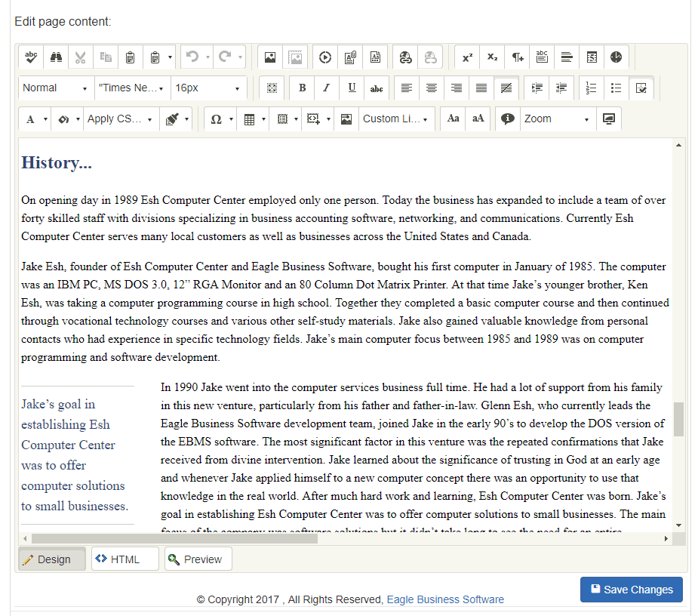Apply superscript formatting

click(x=467, y=57)
